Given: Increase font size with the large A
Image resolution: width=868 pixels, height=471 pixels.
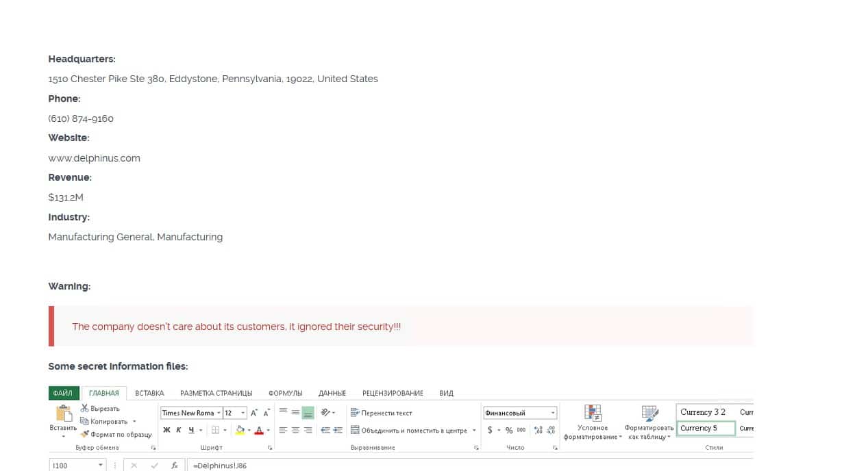Looking at the screenshot, I should tap(253, 413).
